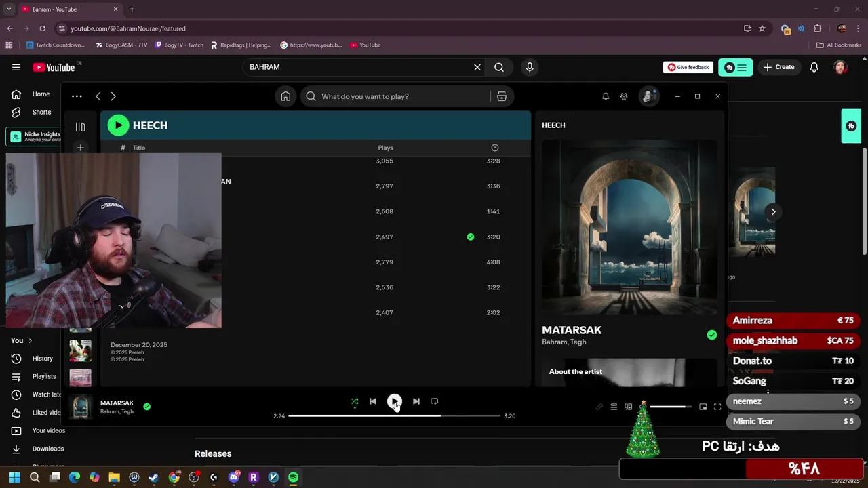The width and height of the screenshot is (868, 488).
Task: Toggle shuffle in the Spotify player
Action: (354, 401)
